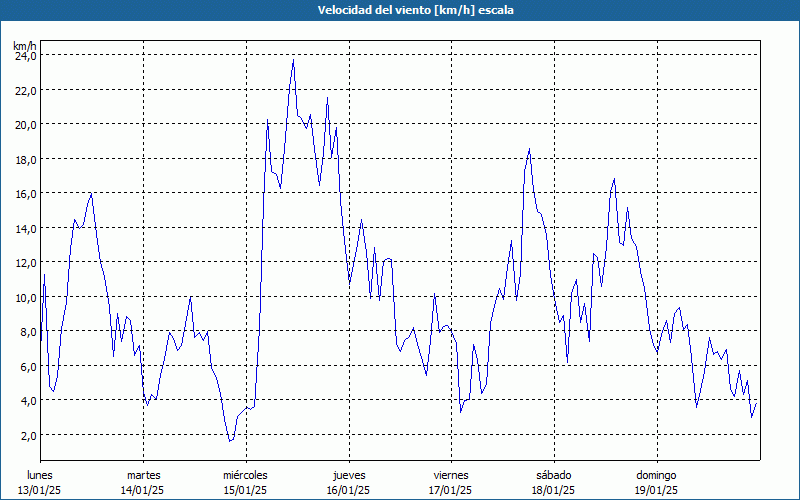
Task: Click the 14,0 y-axis value
Action: pyautogui.click(x=26, y=228)
